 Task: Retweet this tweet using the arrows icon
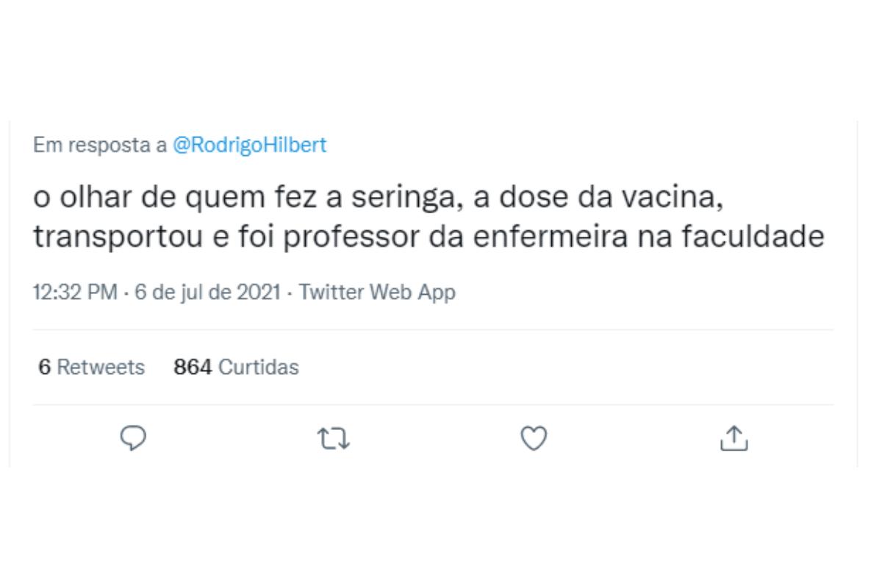[x=333, y=439]
